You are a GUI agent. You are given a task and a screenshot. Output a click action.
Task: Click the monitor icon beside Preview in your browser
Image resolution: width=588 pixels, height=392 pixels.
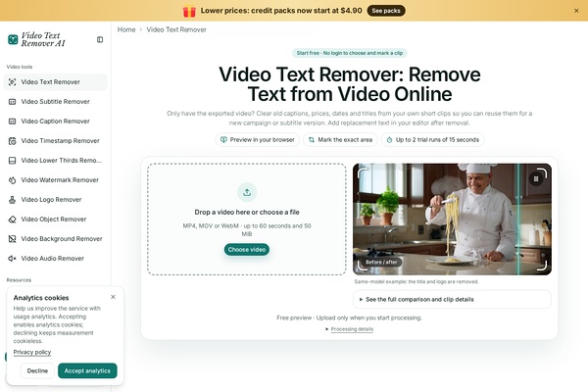(x=223, y=139)
